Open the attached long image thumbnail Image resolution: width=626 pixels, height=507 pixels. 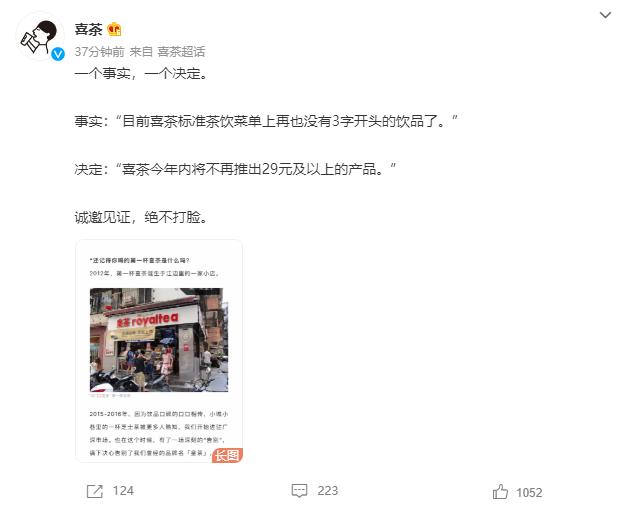pyautogui.click(x=159, y=351)
